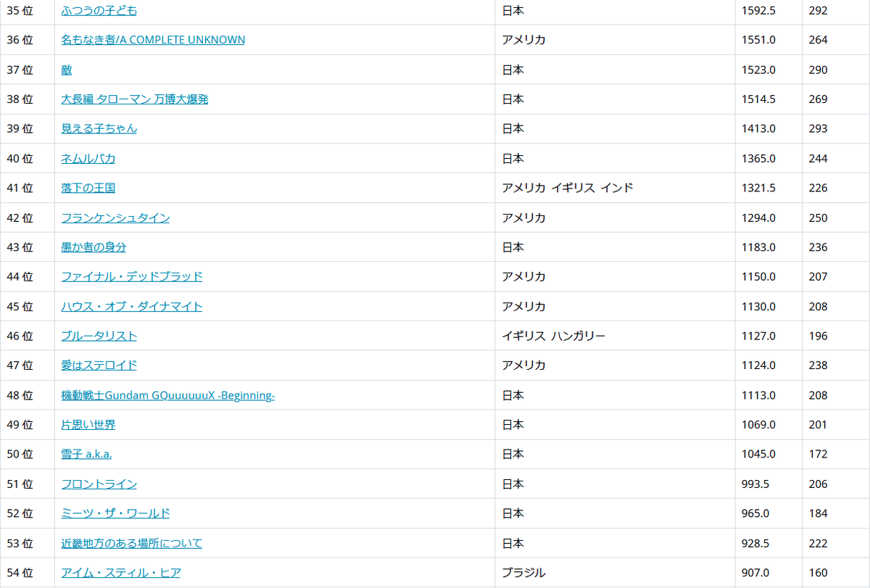Select score value 1130.0
This screenshot has width=870, height=588.
(758, 306)
